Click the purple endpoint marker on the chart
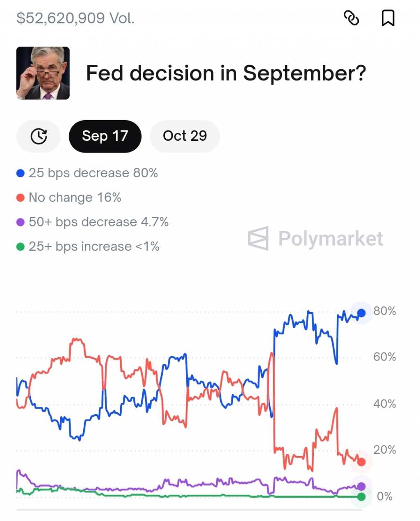The height and width of the screenshot is (521, 420). pos(361,487)
